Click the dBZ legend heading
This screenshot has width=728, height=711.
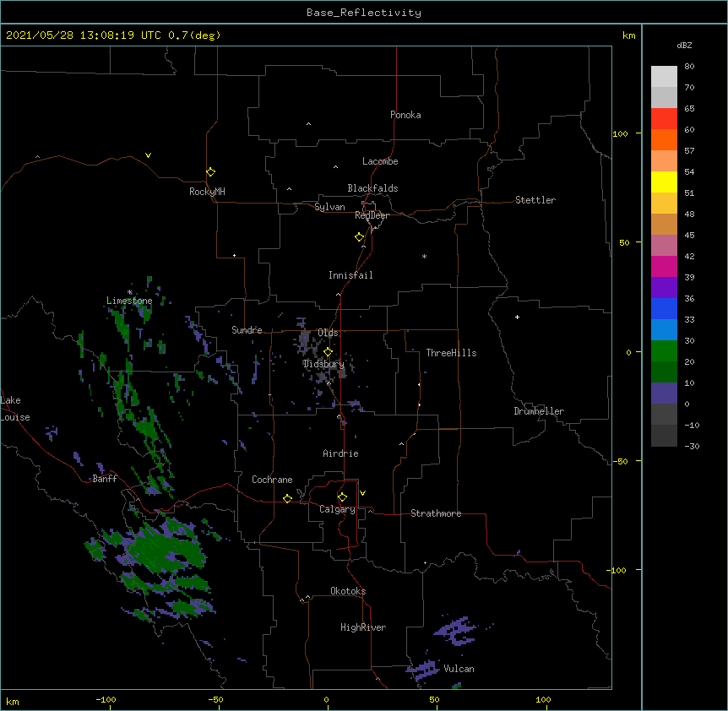click(684, 46)
